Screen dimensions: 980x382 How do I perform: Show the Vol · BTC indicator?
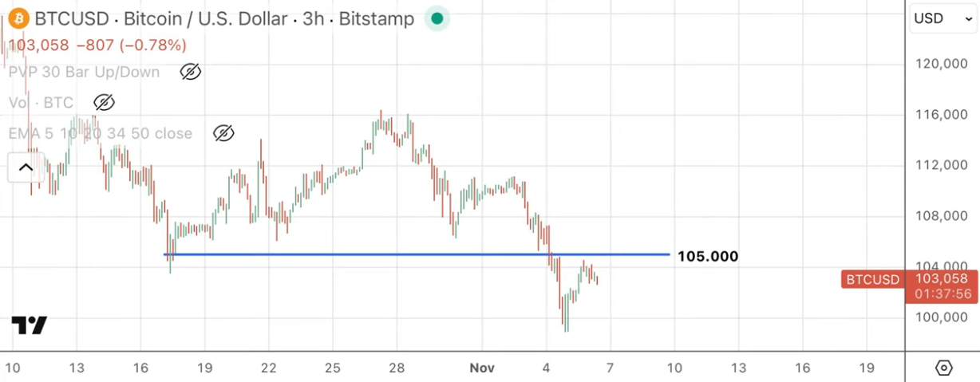(x=104, y=102)
